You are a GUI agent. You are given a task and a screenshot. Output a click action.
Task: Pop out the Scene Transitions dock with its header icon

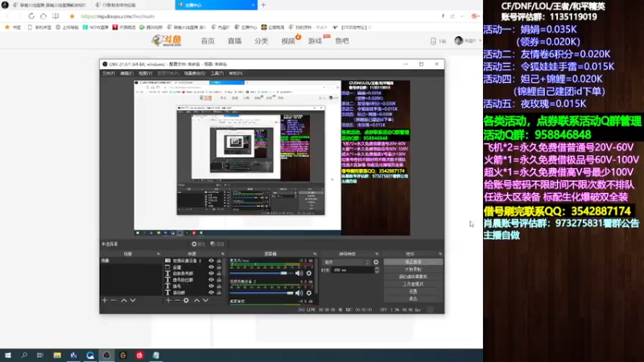click(377, 253)
